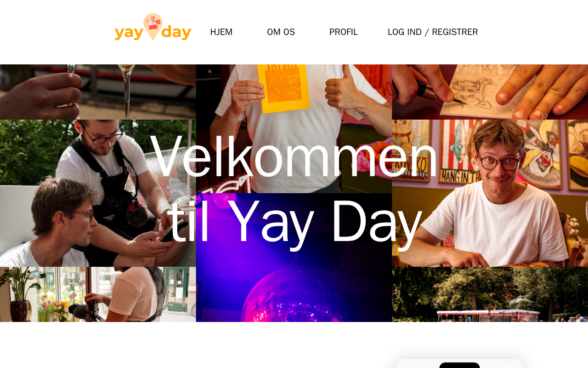Image resolution: width=588 pixels, height=368 pixels.
Task: Click the white card panel at bottom
Action: [459, 363]
